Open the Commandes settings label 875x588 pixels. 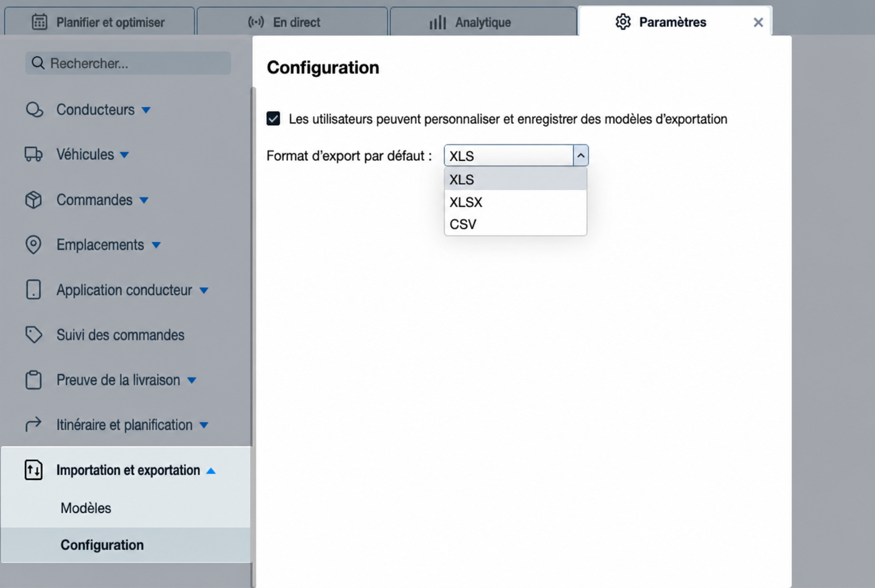(94, 200)
